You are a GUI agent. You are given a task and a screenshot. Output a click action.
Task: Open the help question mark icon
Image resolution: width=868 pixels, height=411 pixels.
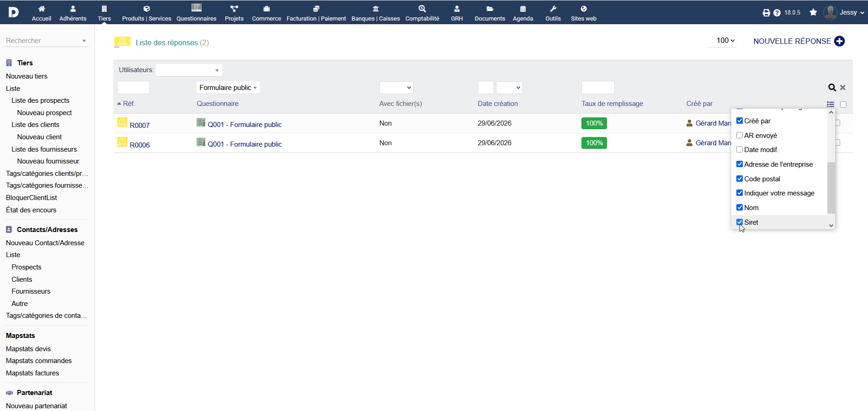point(777,13)
